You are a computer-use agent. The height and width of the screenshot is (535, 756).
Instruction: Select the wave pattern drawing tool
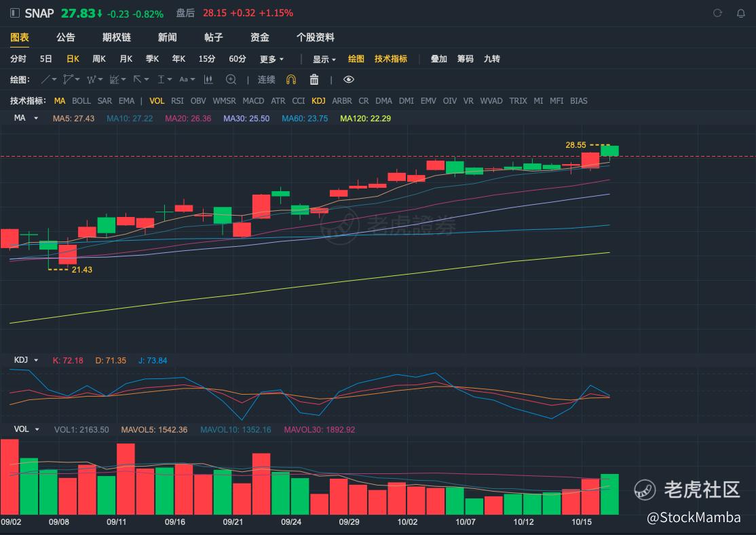coord(91,79)
